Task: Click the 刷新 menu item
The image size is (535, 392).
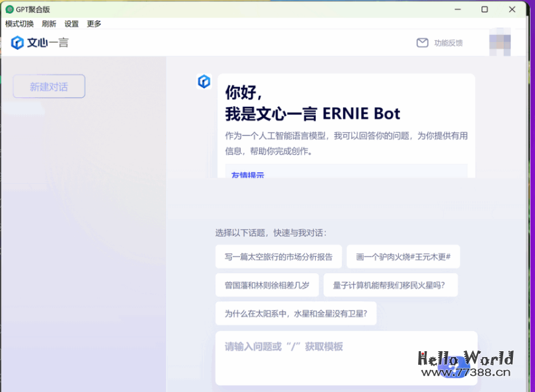Action: click(49, 23)
